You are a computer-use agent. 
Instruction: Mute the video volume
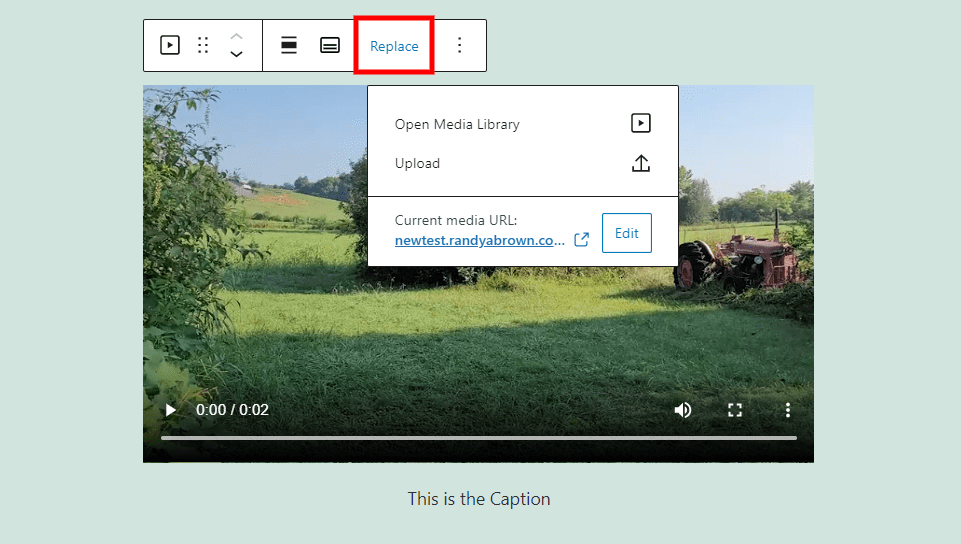[x=683, y=410]
